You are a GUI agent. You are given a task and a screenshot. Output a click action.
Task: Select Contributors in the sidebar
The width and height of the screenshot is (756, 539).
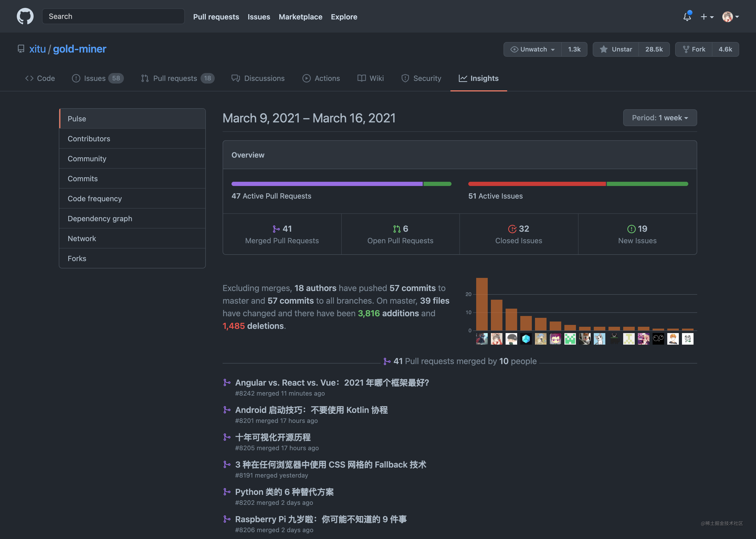132,139
